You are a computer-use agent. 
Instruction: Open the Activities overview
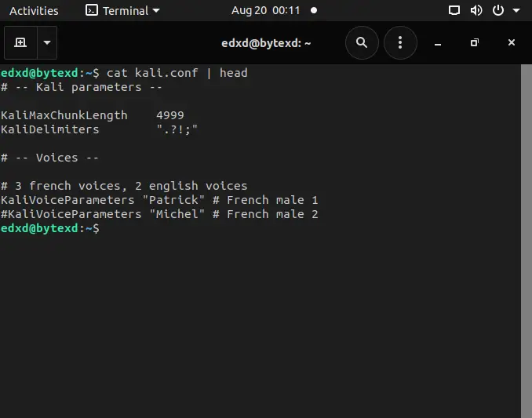pos(34,10)
